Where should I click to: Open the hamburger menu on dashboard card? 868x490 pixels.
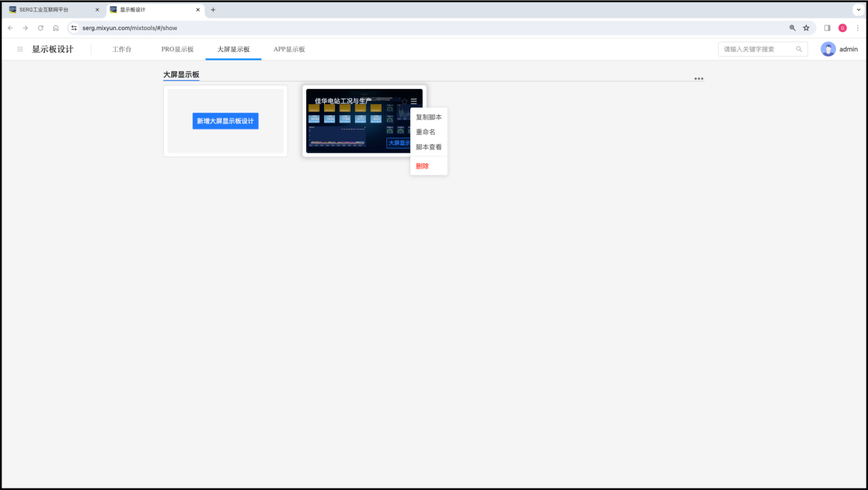pos(414,101)
